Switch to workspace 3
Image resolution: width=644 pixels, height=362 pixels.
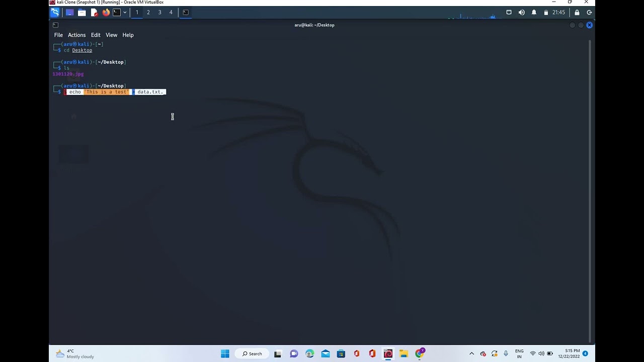pos(159,12)
